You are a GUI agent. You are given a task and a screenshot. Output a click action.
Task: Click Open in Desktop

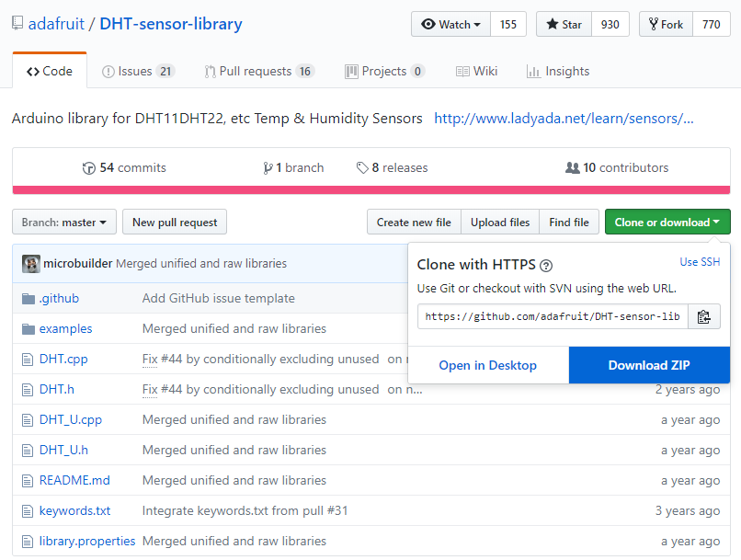(x=487, y=365)
